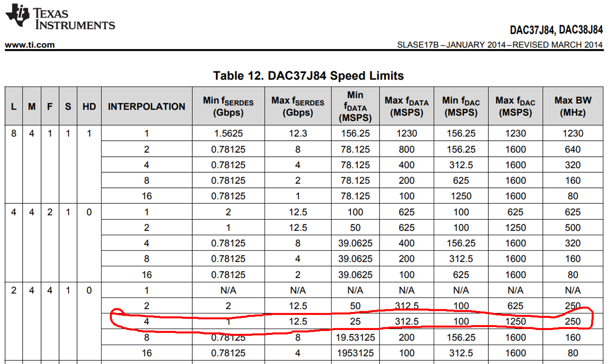Select Max BW 250 in the circled row
This screenshot has height=364, width=616.
[573, 322]
